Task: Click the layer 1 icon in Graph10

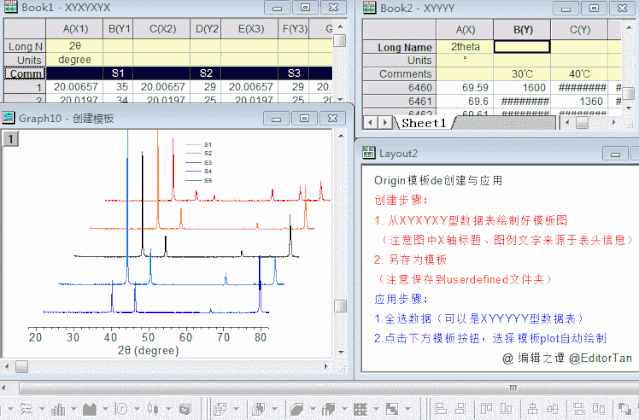Action: pos(9,139)
